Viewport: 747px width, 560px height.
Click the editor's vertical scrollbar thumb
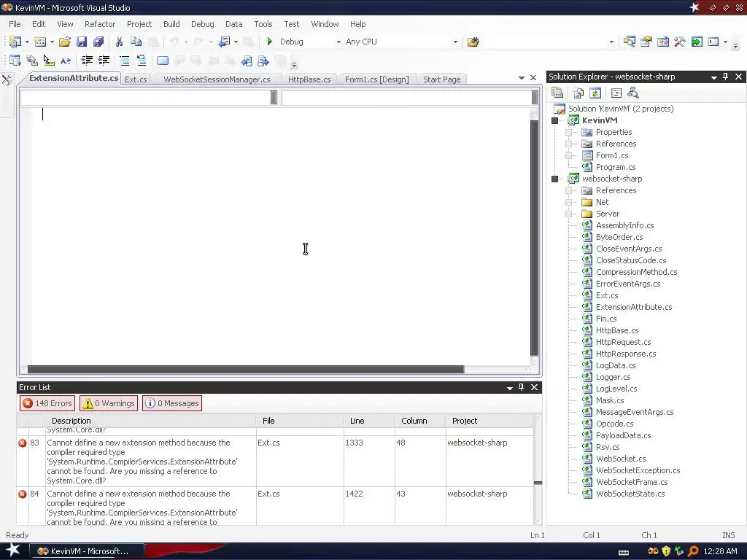534,237
